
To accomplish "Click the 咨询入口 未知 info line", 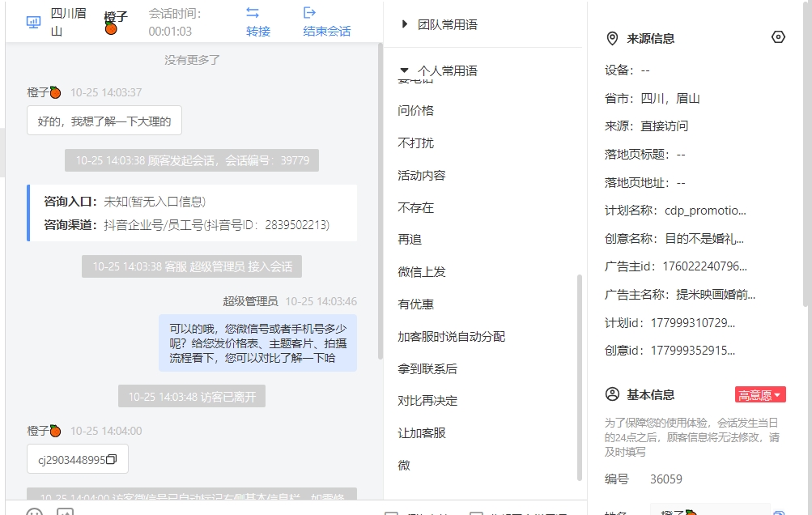I will [125, 202].
